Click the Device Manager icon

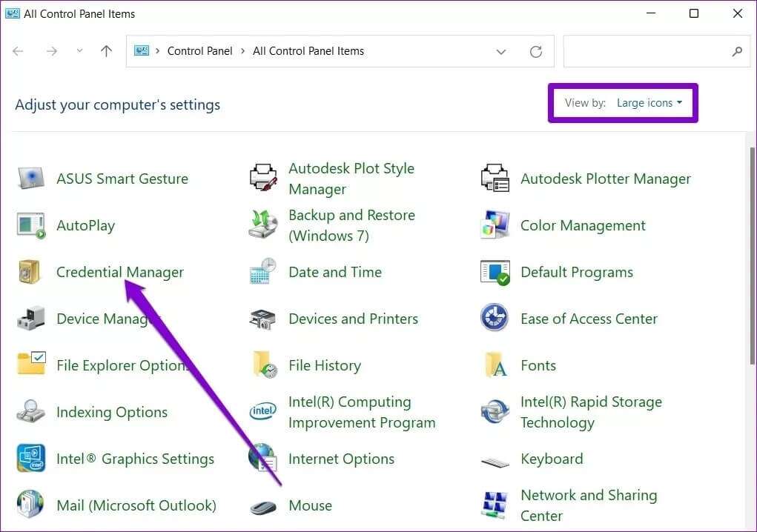31,318
